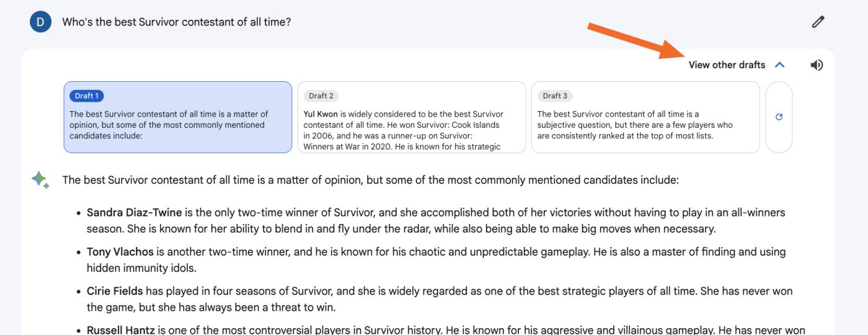Click the Draft 2 label badge
This screenshot has height=335, width=868.
321,96
